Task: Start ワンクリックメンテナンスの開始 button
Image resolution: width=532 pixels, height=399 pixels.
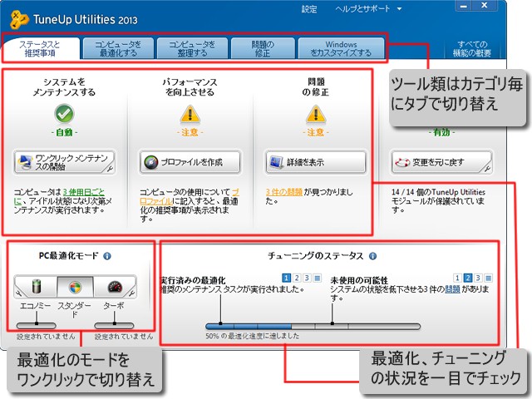Action: [65, 162]
